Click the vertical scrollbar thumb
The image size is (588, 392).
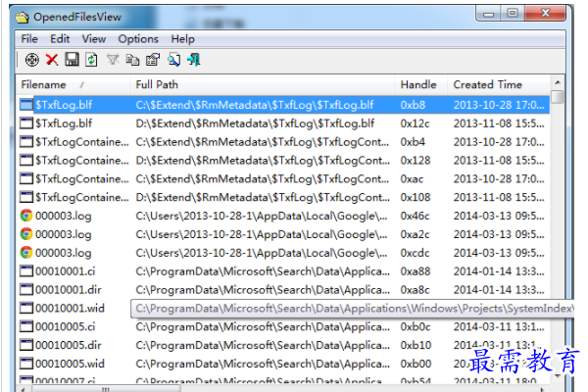[558, 97]
